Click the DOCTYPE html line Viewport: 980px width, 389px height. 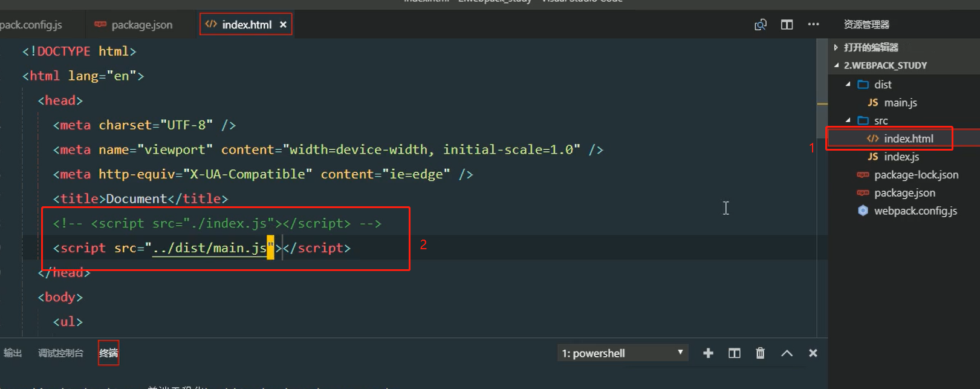pos(79,51)
